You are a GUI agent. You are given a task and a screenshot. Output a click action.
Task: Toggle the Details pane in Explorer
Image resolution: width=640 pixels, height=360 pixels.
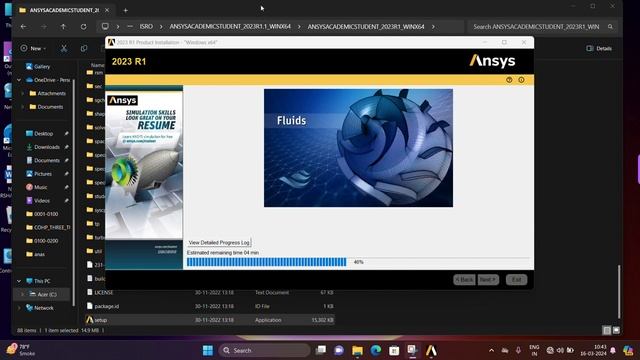(x=599, y=48)
